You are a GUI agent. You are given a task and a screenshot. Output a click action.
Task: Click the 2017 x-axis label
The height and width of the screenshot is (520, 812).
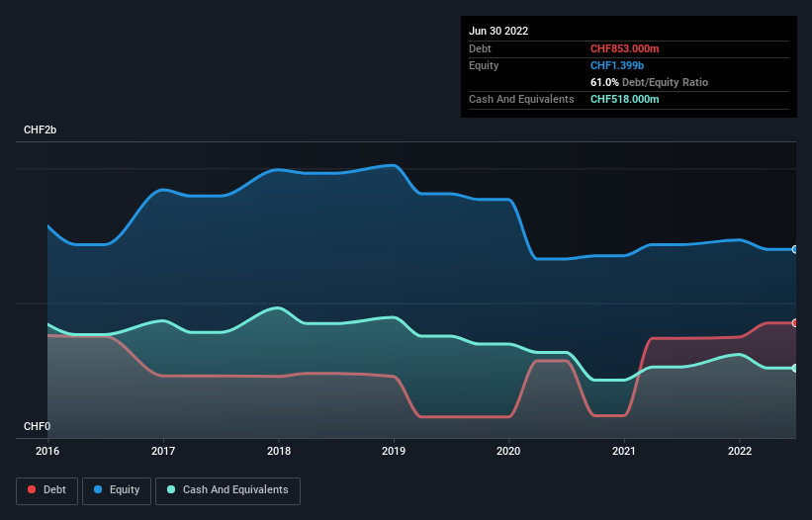click(163, 451)
